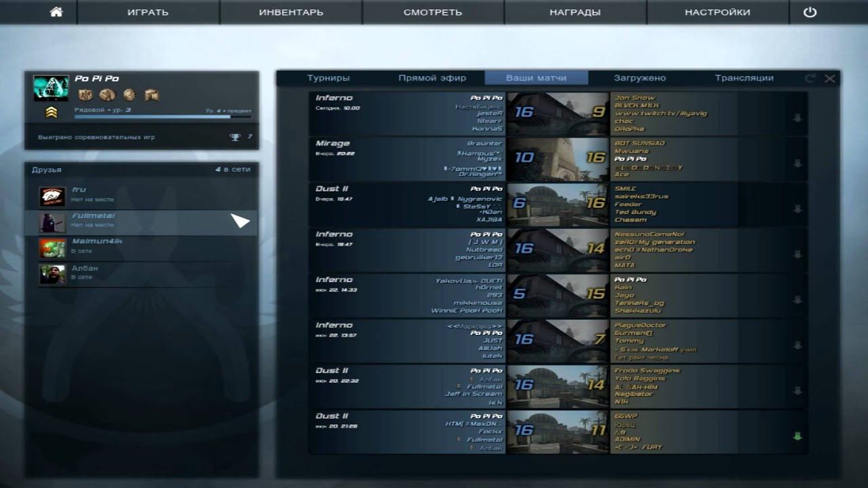Download the Inferno 5-15 match demo
868x488 pixels.
[x=797, y=300]
